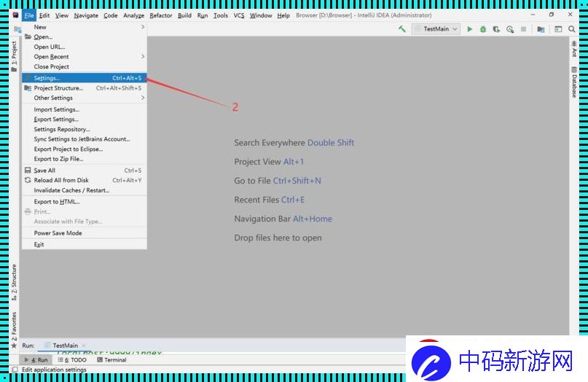Open the Code menu
The width and height of the screenshot is (588, 382).
coord(110,15)
